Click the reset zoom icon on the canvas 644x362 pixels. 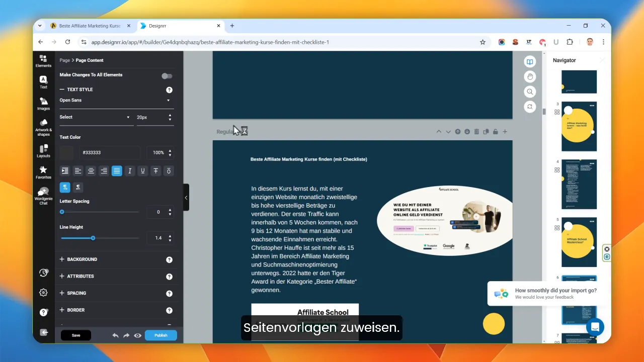coord(529,107)
